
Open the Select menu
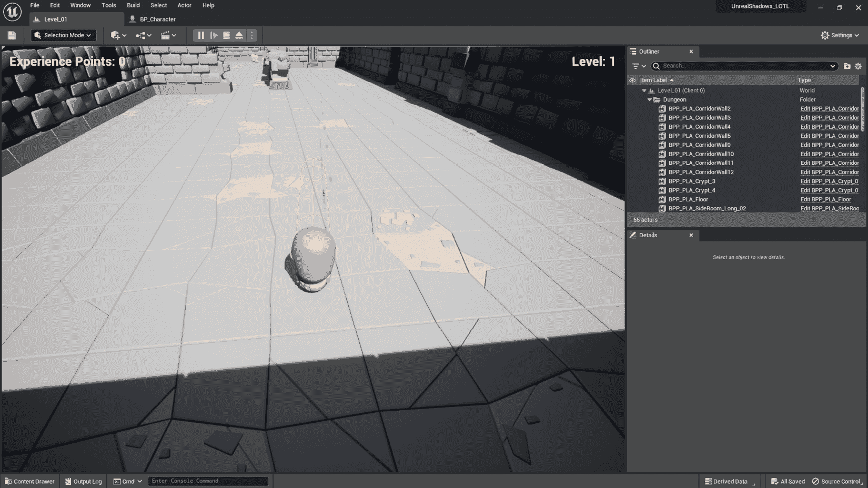(158, 5)
